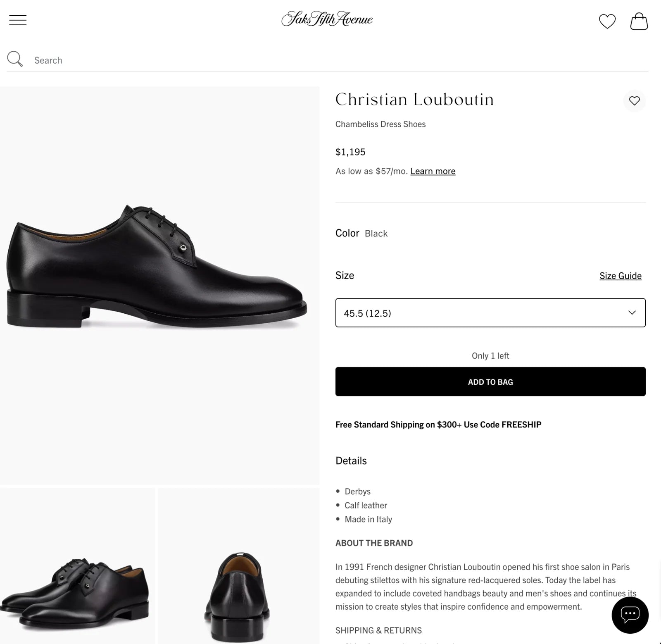
Task: Open the chat support bubble
Action: coord(630,615)
